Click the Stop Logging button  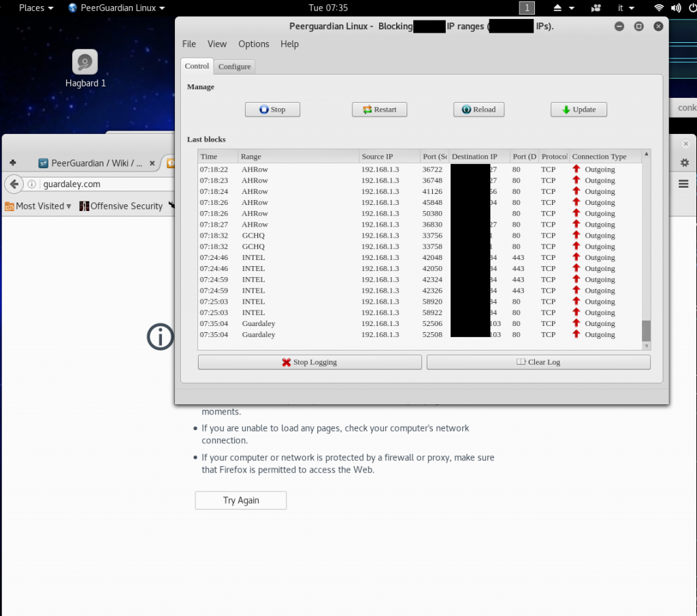click(x=310, y=362)
